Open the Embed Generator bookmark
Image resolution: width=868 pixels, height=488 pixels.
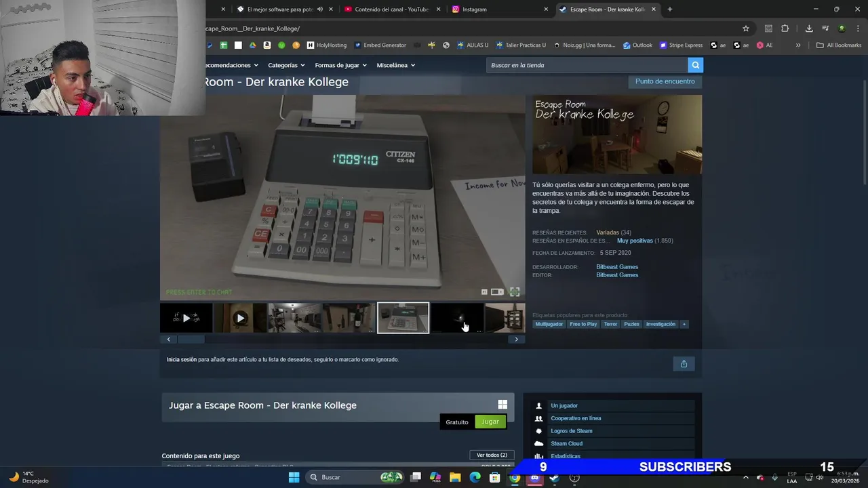[x=379, y=45]
